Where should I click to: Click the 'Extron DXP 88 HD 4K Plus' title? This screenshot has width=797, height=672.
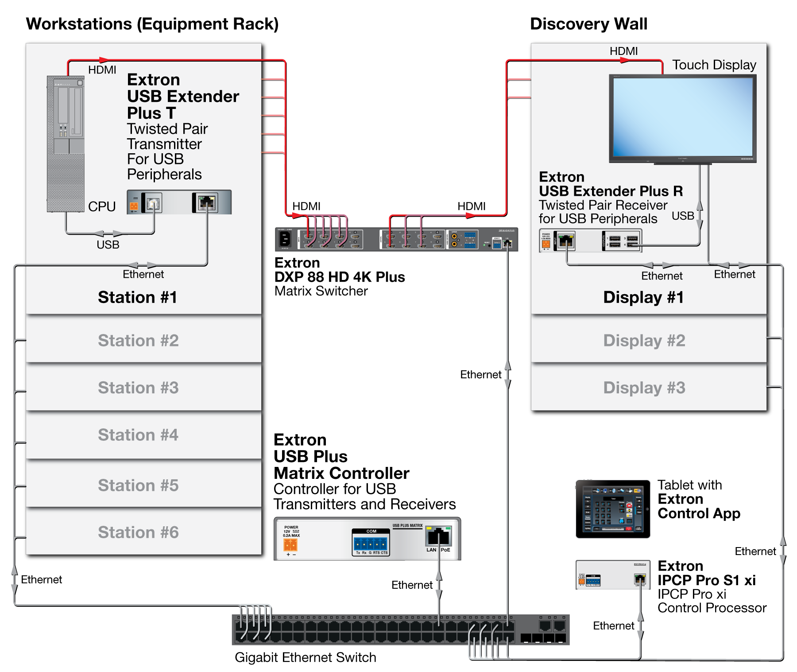(340, 270)
